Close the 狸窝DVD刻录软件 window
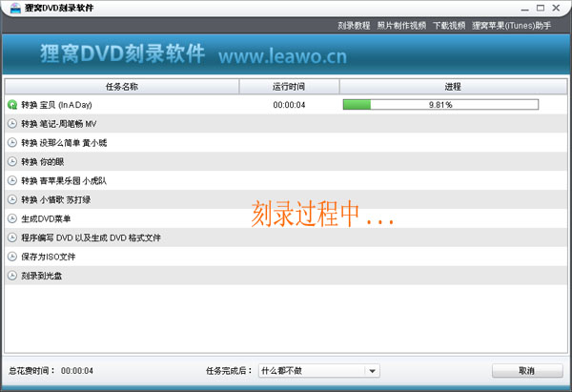This screenshot has width=572, height=392. click(556, 8)
